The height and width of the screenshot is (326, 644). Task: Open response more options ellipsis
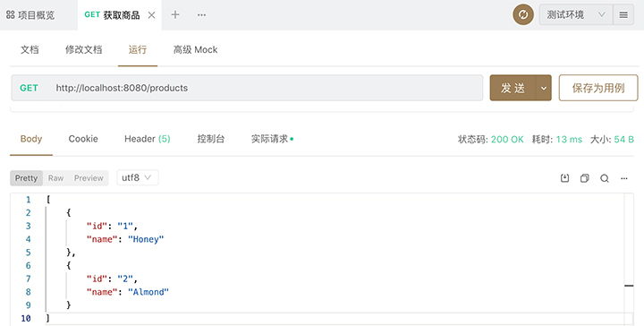pyautogui.click(x=624, y=178)
